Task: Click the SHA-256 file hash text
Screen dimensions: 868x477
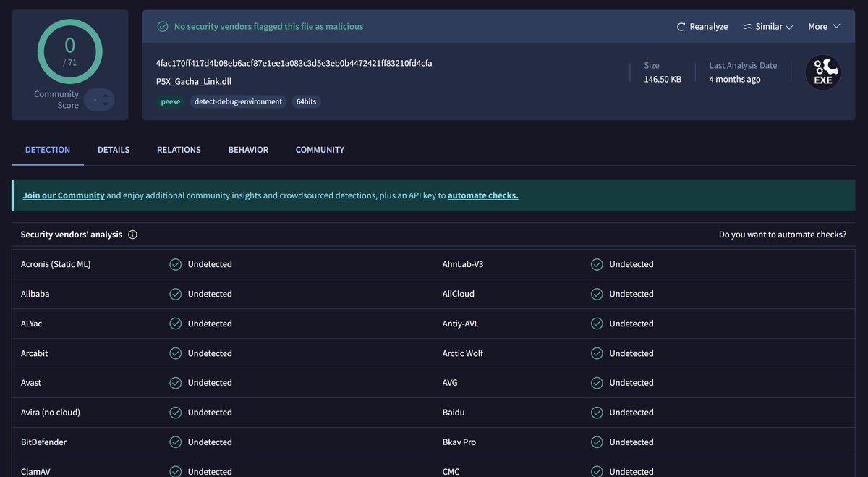Action: 294,63
